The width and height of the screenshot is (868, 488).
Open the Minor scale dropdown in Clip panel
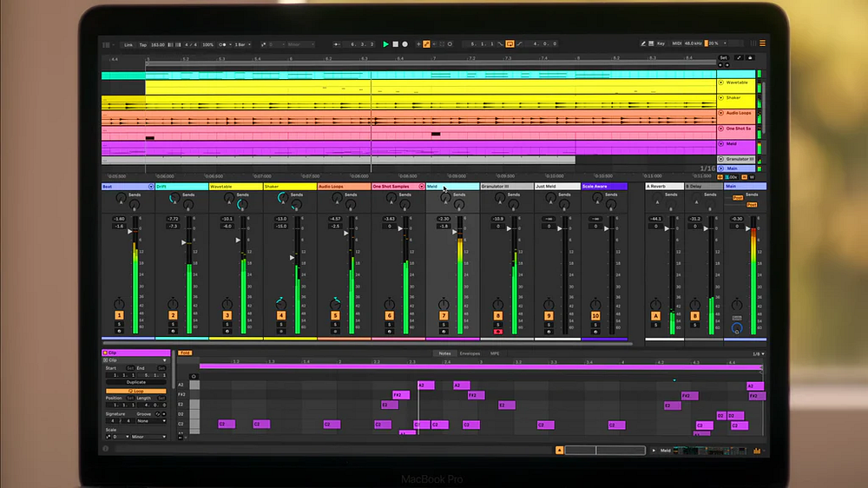tap(148, 437)
